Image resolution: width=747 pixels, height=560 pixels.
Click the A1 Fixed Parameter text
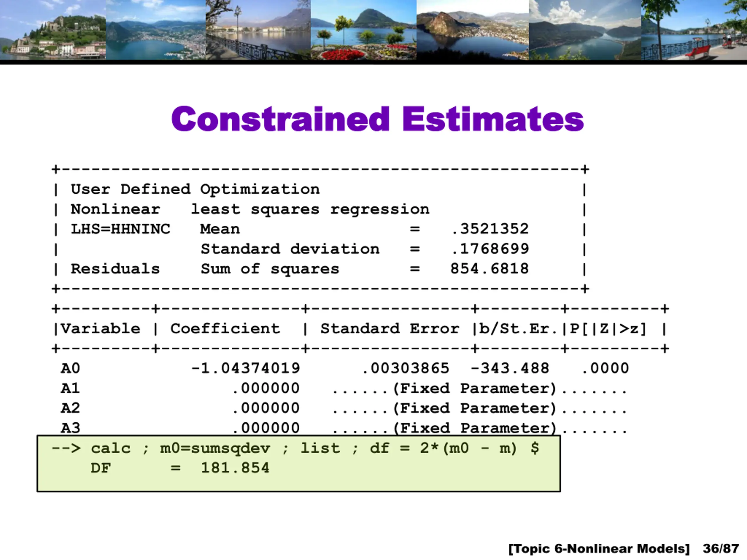click(474, 388)
